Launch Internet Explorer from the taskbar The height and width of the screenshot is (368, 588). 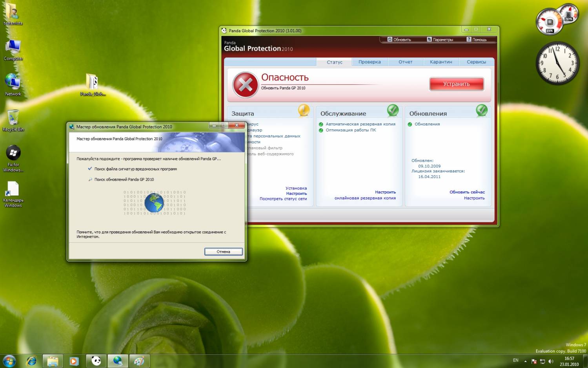click(31, 361)
